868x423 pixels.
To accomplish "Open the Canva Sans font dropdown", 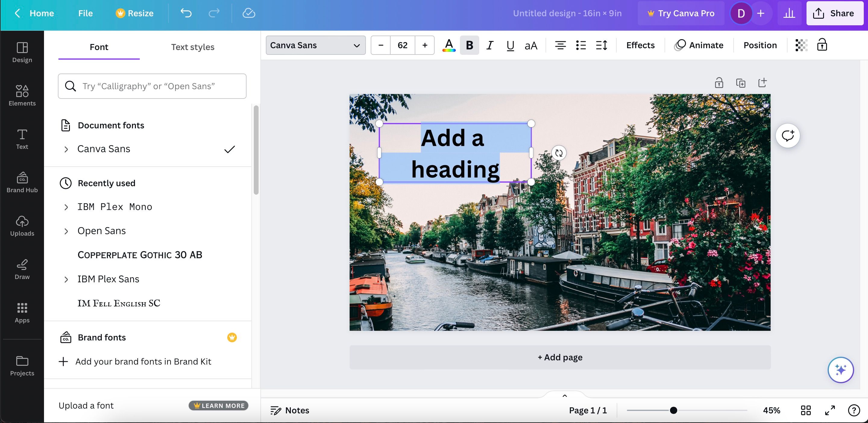I will coord(315,45).
